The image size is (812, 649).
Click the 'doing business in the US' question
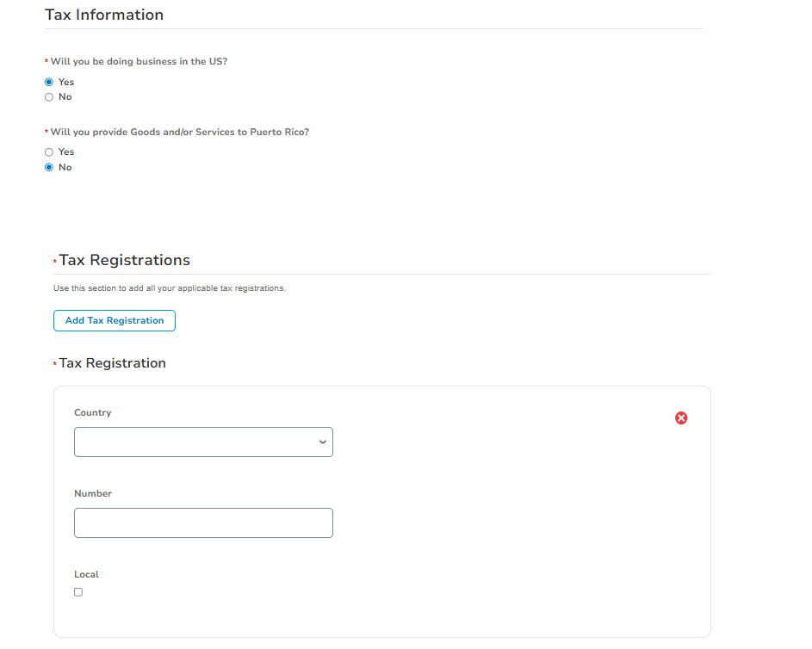[139, 62]
